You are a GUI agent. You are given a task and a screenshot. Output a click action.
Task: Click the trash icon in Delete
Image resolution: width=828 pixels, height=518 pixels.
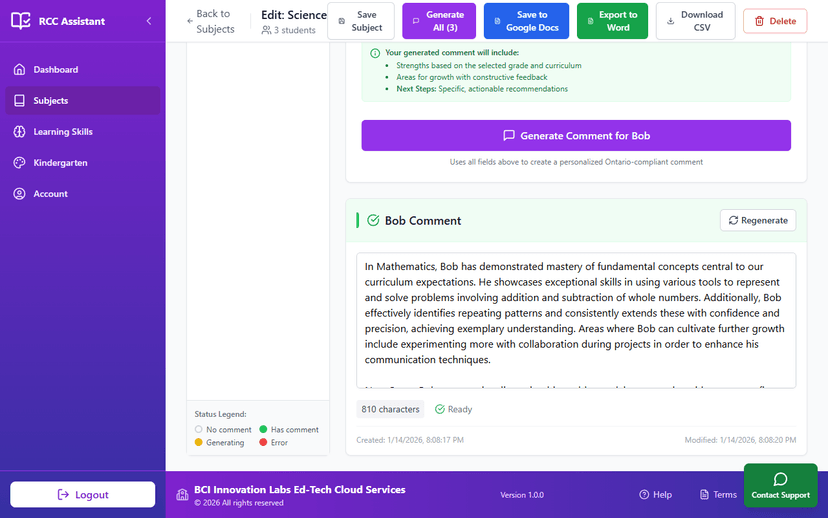[759, 21]
